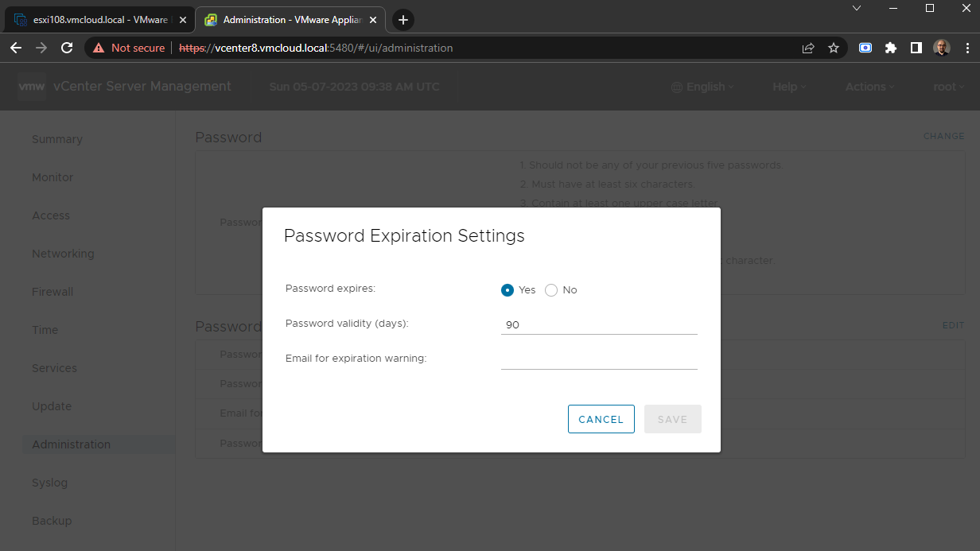
Task: Click the VMware vmw logo icon
Action: 32,87
